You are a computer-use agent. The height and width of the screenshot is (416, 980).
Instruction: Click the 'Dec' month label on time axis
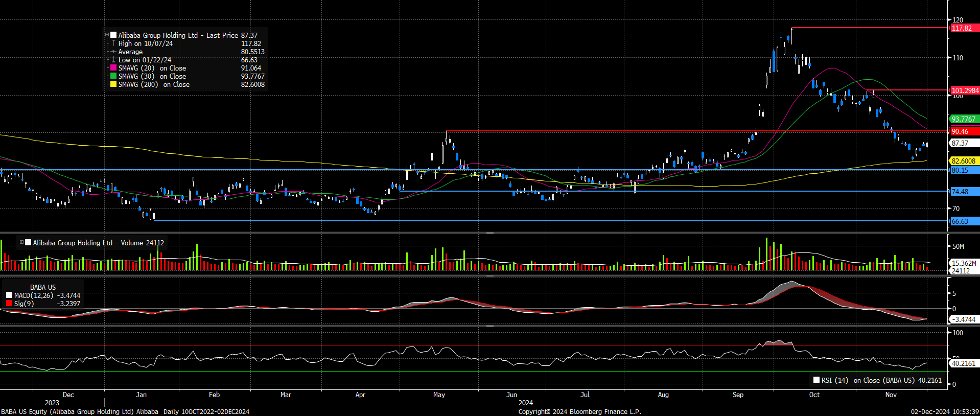tap(68, 395)
